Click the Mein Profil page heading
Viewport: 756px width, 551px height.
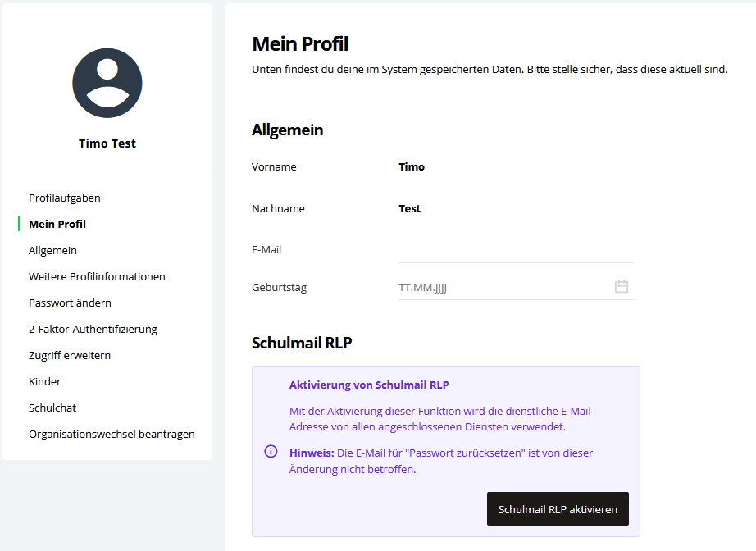click(x=300, y=44)
